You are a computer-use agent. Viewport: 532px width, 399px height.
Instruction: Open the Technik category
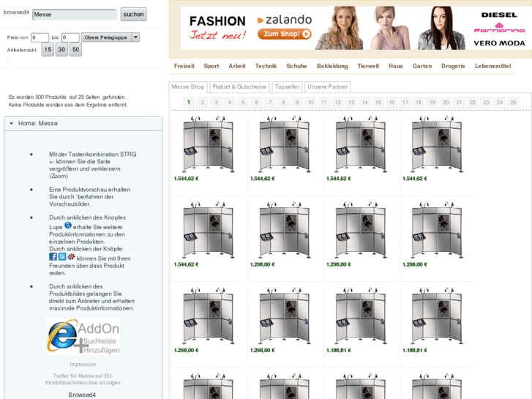[266, 66]
